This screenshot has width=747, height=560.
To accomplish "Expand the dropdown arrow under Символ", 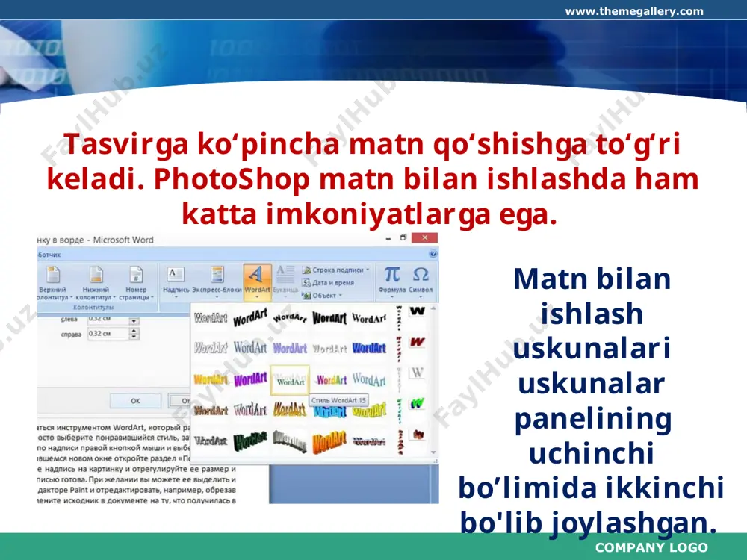I will [421, 297].
